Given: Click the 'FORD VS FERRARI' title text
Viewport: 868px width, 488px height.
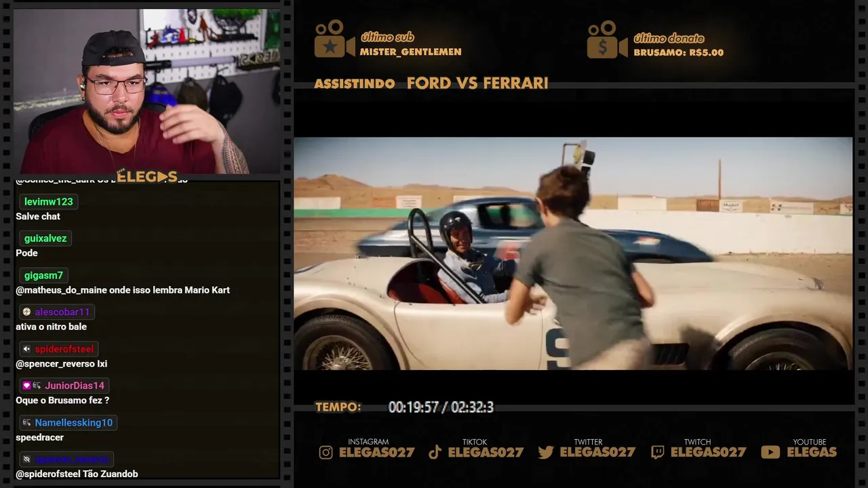Looking at the screenshot, I should (x=477, y=83).
